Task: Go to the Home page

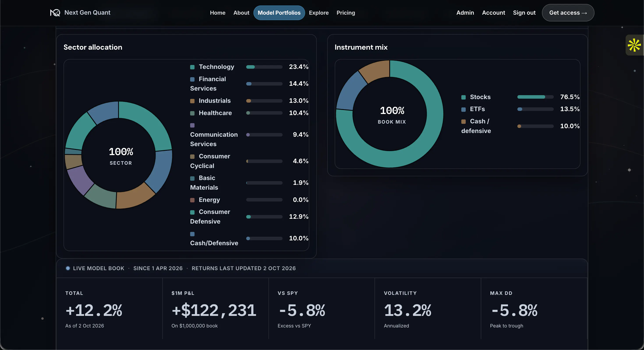Action: pyautogui.click(x=218, y=13)
